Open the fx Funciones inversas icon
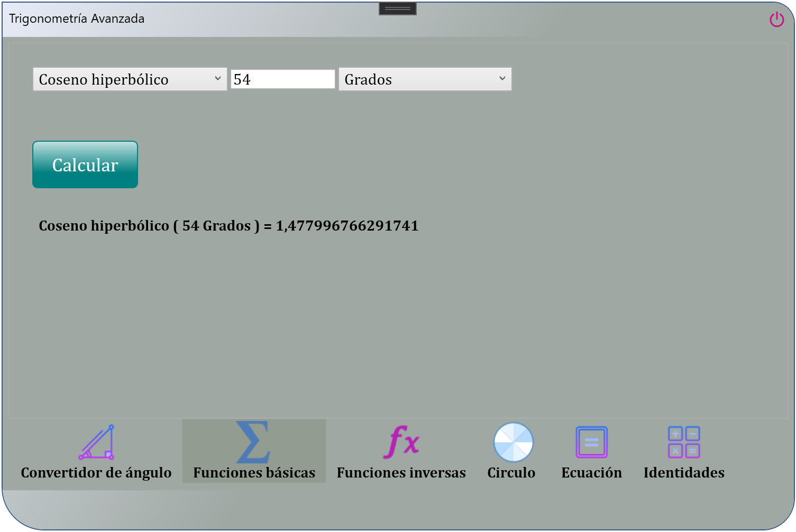This screenshot has height=532, width=796. click(x=401, y=442)
